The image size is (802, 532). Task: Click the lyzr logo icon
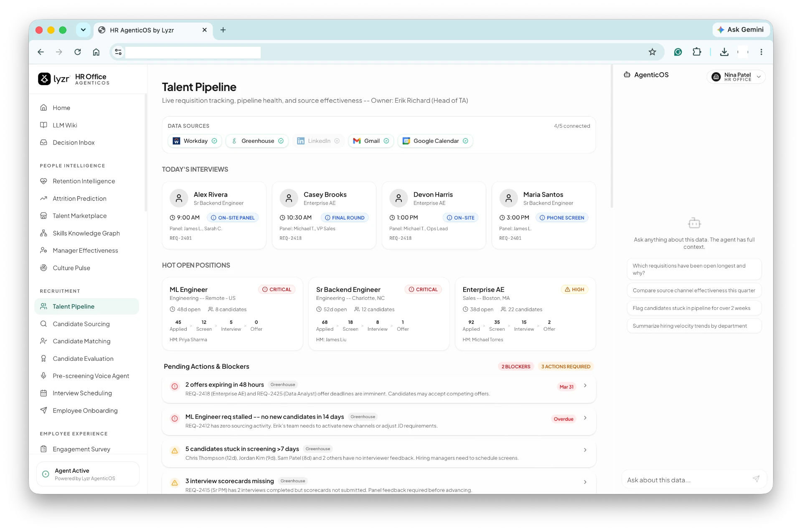point(44,79)
